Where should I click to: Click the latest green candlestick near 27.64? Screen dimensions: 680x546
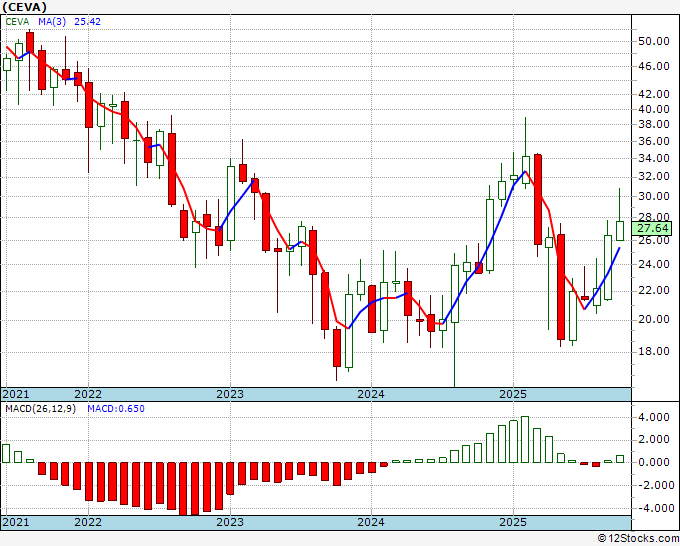coord(620,231)
